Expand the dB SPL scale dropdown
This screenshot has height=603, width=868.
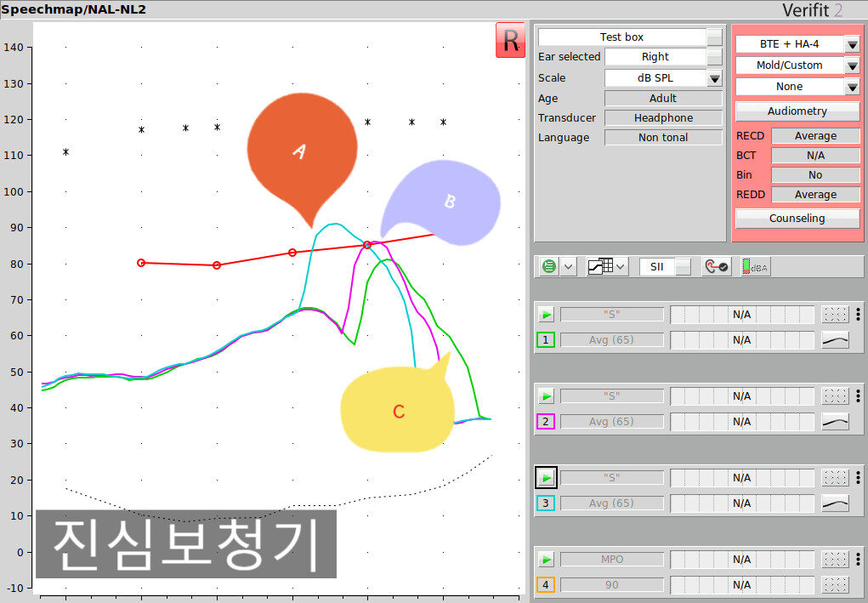tap(714, 78)
